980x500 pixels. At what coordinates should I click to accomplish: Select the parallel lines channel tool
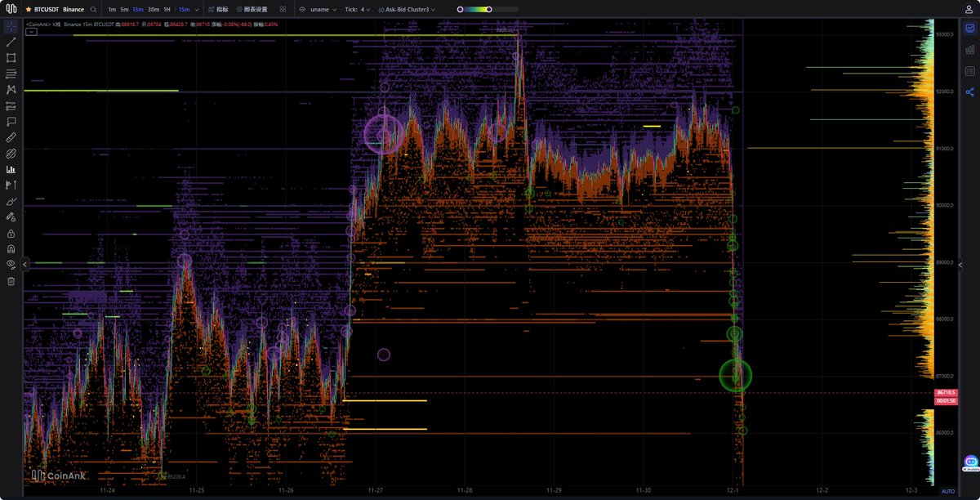(x=11, y=74)
